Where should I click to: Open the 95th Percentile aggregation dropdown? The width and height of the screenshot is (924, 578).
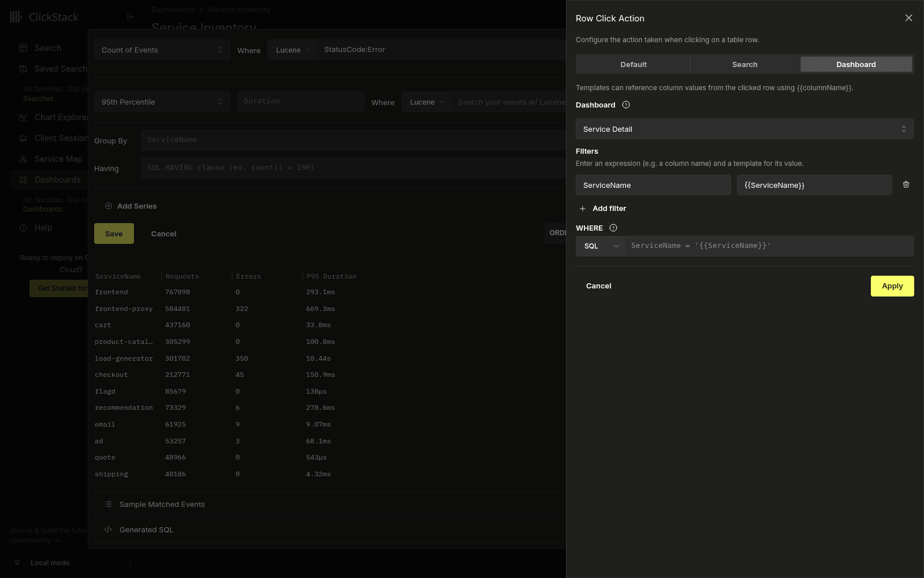162,102
